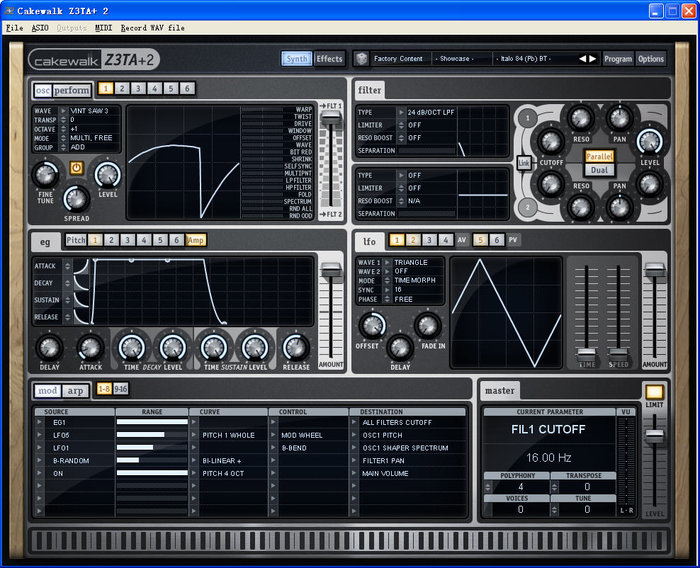Open filter 1 TYPE selector
Screen dimensions: 700x568
(x=400, y=112)
